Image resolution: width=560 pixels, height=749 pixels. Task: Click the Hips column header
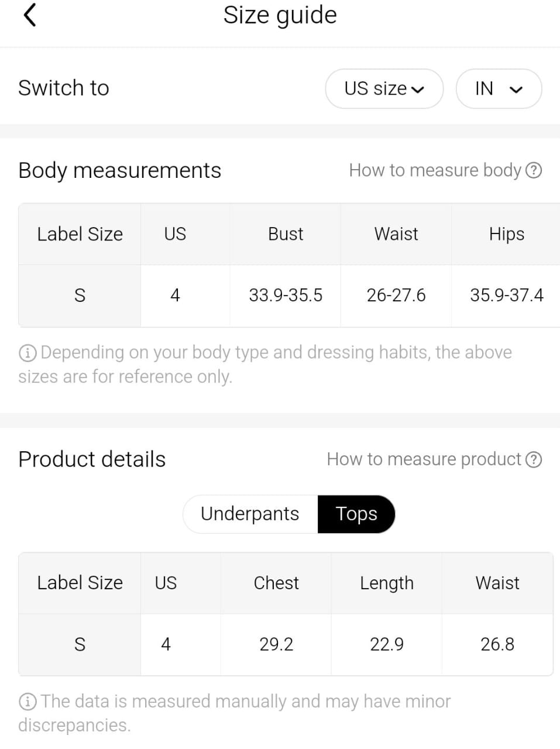(507, 234)
